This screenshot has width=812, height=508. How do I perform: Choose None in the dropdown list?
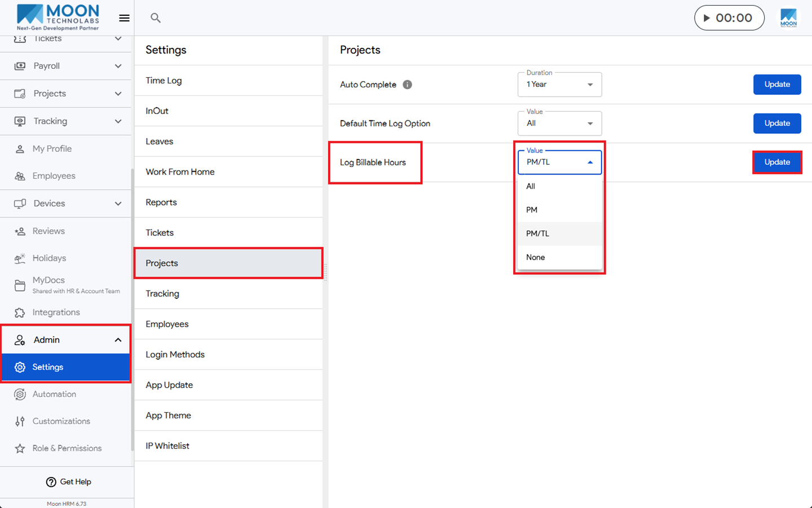tap(559, 257)
